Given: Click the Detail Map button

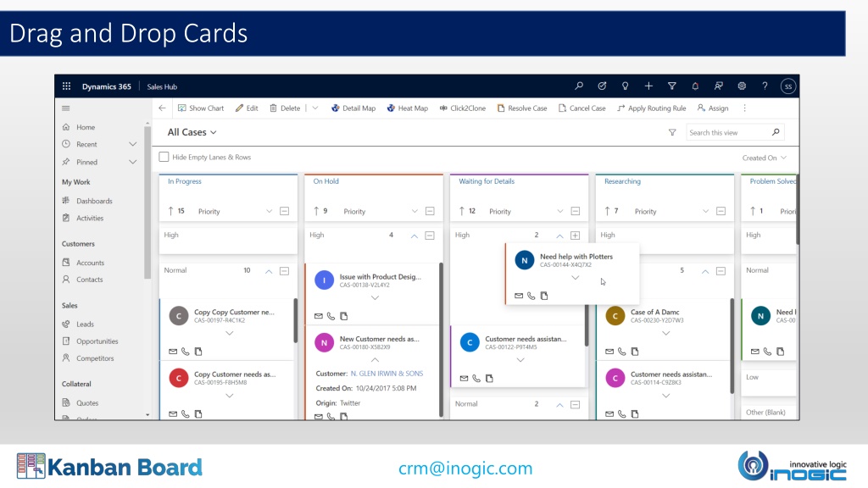Looking at the screenshot, I should [x=353, y=108].
